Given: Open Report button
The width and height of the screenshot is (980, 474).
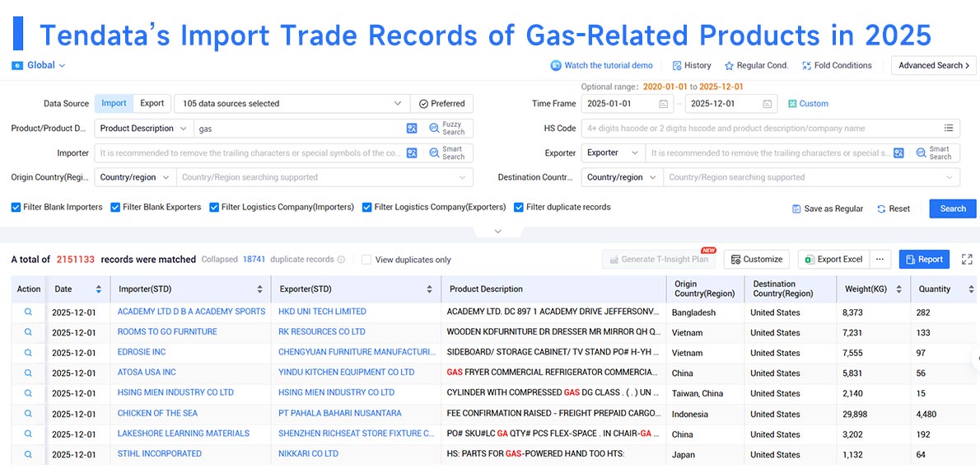Looking at the screenshot, I should (924, 259).
